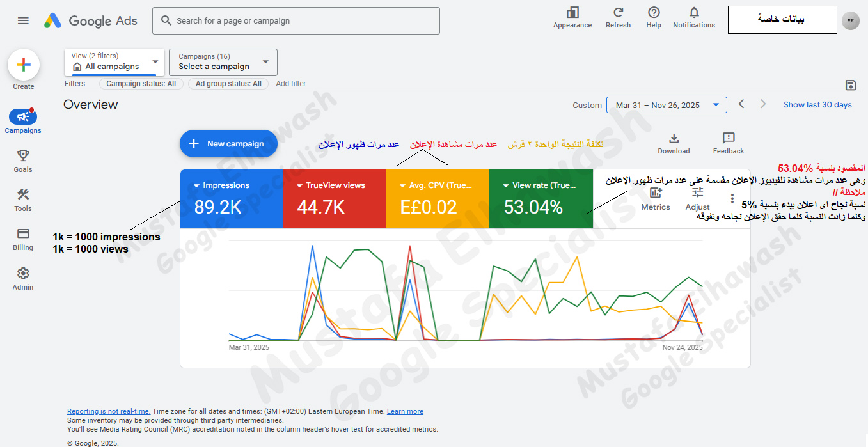Image resolution: width=868 pixels, height=447 pixels.
Task: Open the Notifications bell
Action: [693, 13]
